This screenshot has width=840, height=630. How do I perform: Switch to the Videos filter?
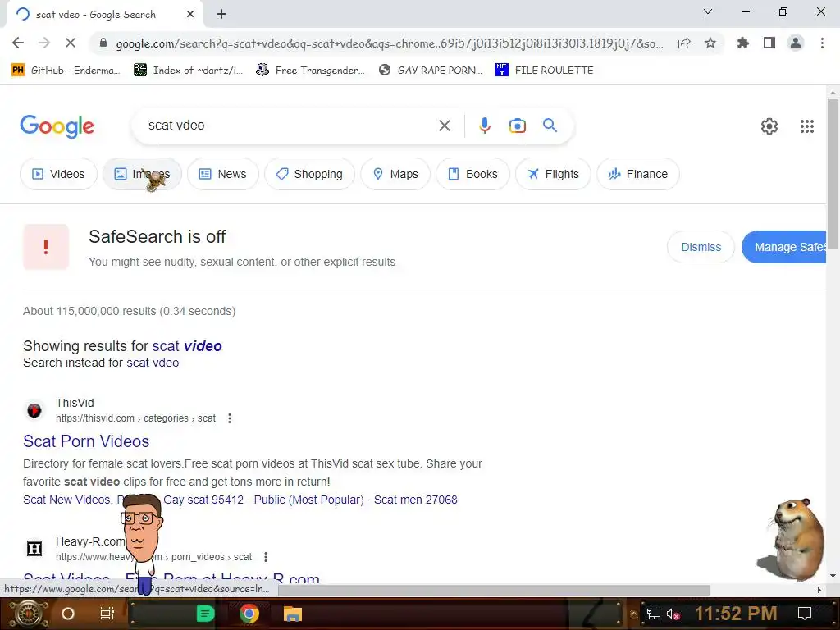pos(58,174)
